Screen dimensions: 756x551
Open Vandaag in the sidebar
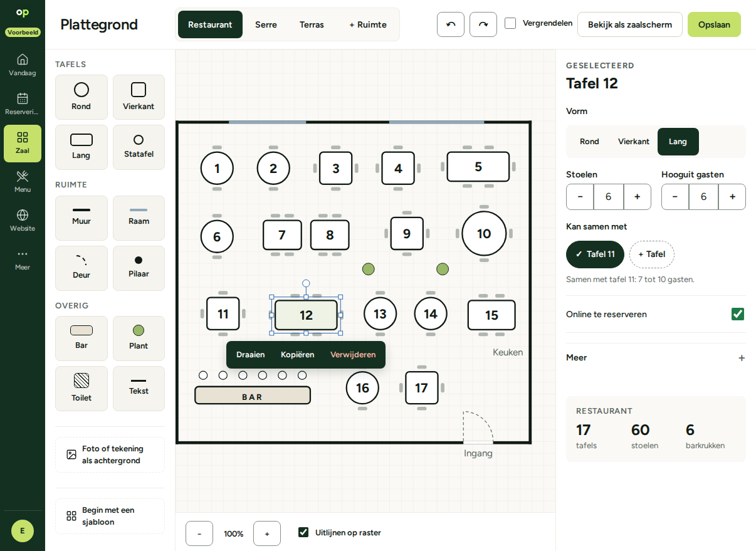(23, 65)
